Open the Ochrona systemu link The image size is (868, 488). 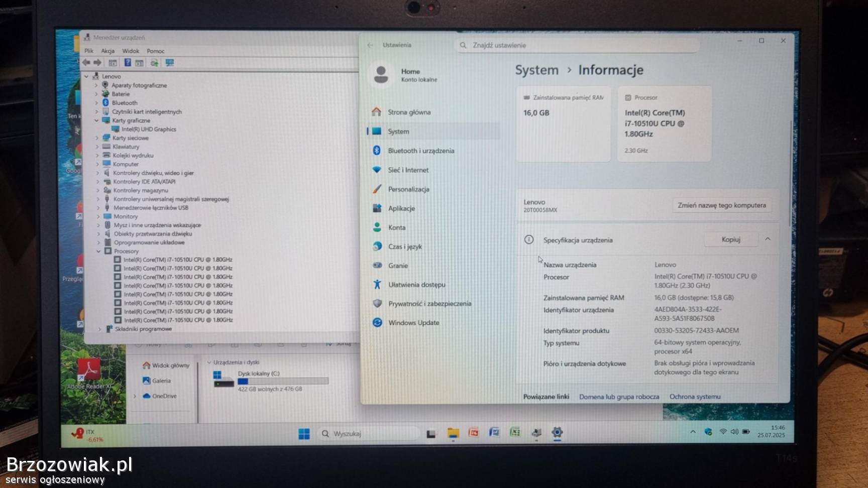pyautogui.click(x=695, y=397)
